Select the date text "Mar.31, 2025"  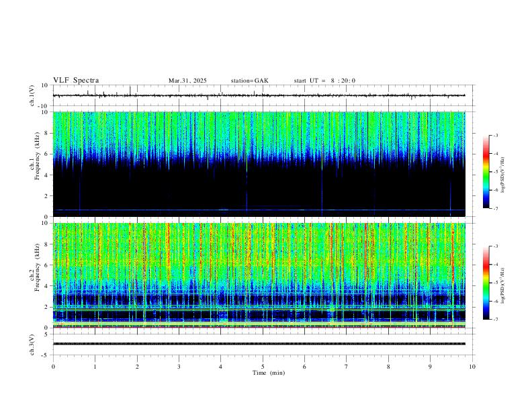coord(187,81)
